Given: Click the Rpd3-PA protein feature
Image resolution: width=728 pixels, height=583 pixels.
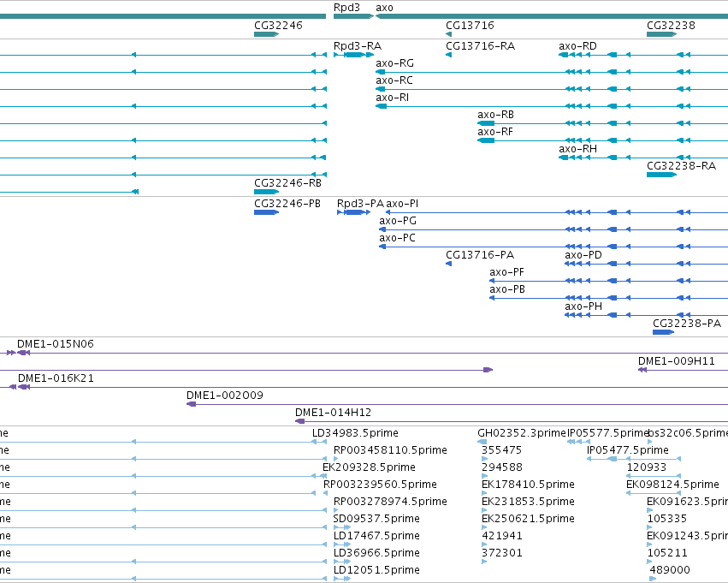Looking at the screenshot, I should point(354,212).
